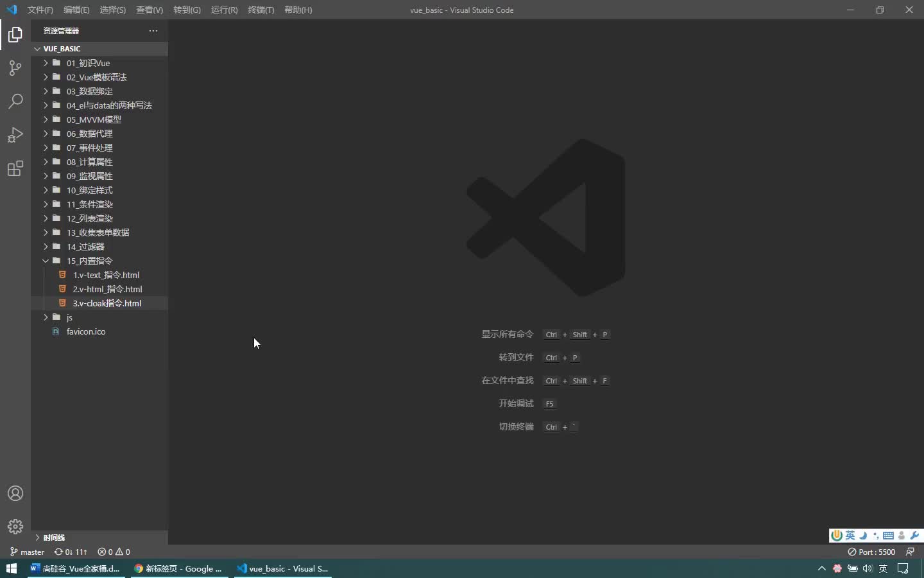Open 1.v-text_指令.html file

click(x=99, y=275)
